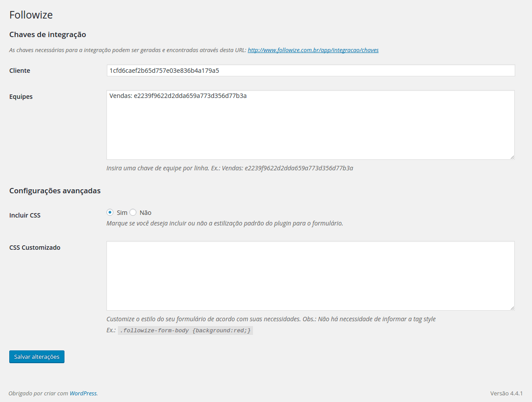Viewport: 532px width, 402px height.
Task: Click the .followize-form-body code example
Action: (185, 331)
